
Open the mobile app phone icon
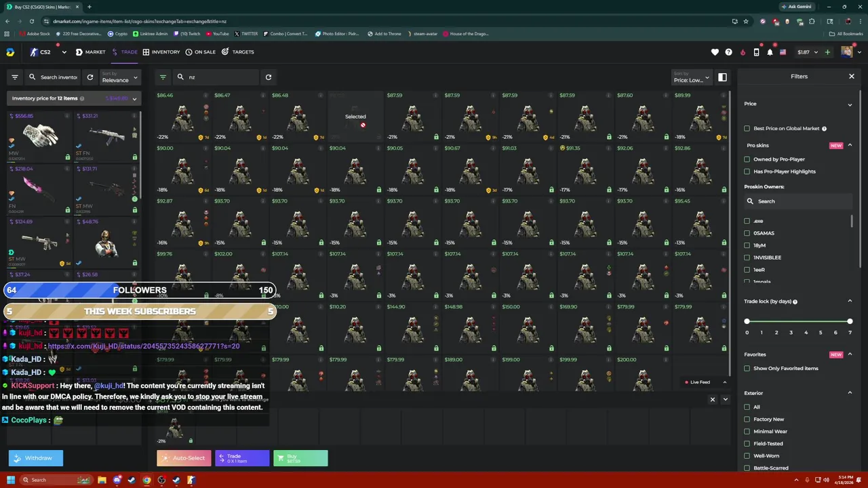[756, 52]
